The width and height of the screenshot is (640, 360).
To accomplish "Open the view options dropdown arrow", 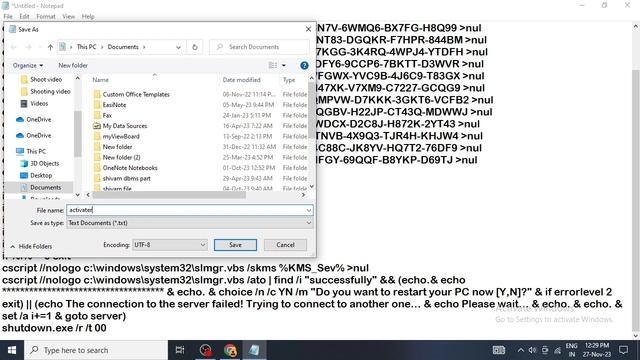I will pyautogui.click(x=284, y=65).
